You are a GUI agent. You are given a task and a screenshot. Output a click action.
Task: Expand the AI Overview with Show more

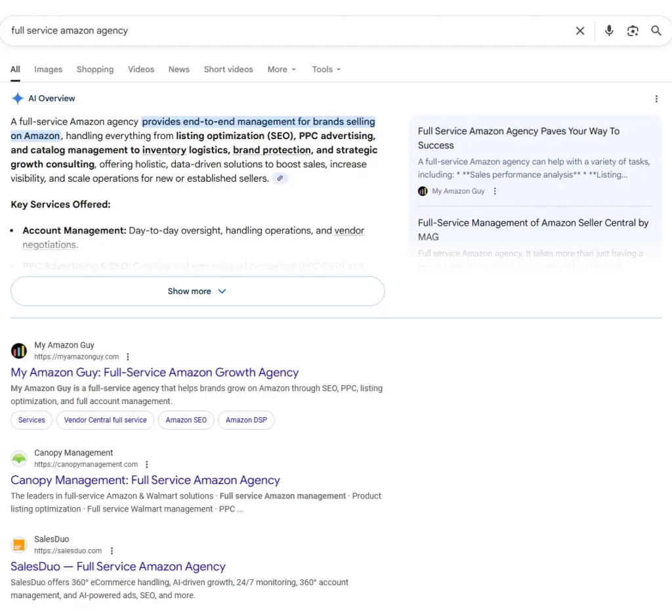[197, 291]
